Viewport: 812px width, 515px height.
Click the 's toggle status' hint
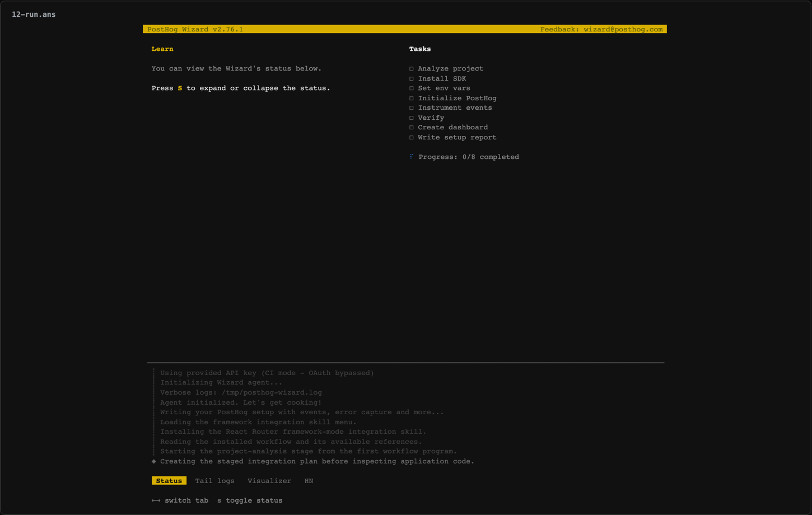pyautogui.click(x=250, y=500)
